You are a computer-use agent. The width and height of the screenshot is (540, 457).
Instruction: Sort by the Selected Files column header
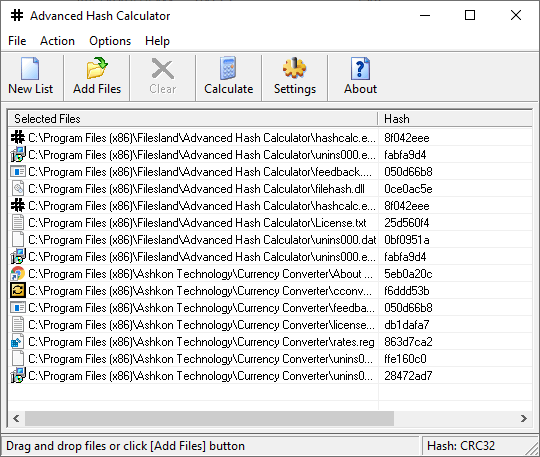tap(193, 119)
